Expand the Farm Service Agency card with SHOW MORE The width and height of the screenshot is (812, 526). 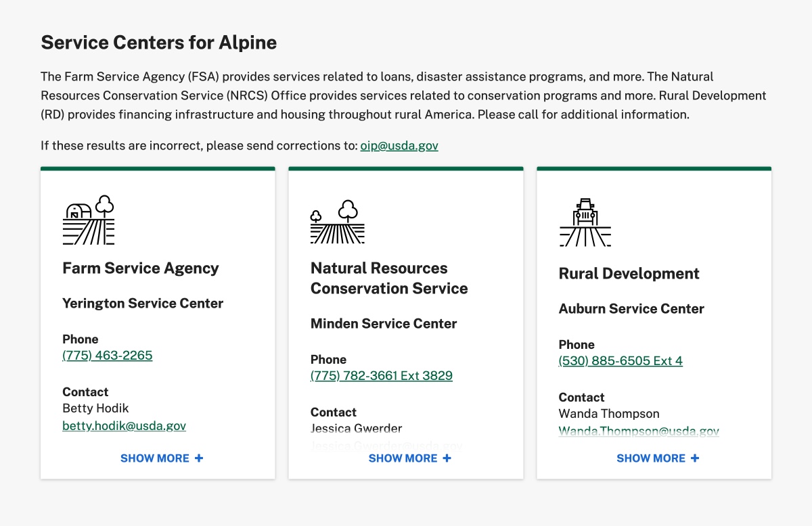click(x=156, y=458)
